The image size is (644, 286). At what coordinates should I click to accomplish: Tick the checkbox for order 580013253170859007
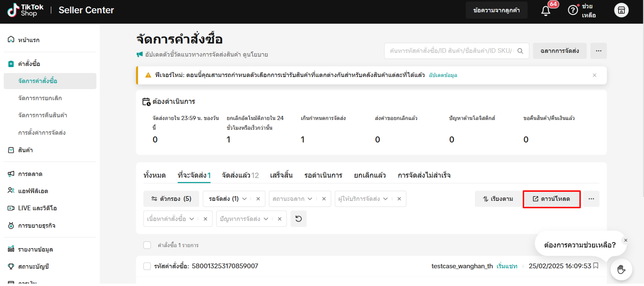(x=147, y=266)
